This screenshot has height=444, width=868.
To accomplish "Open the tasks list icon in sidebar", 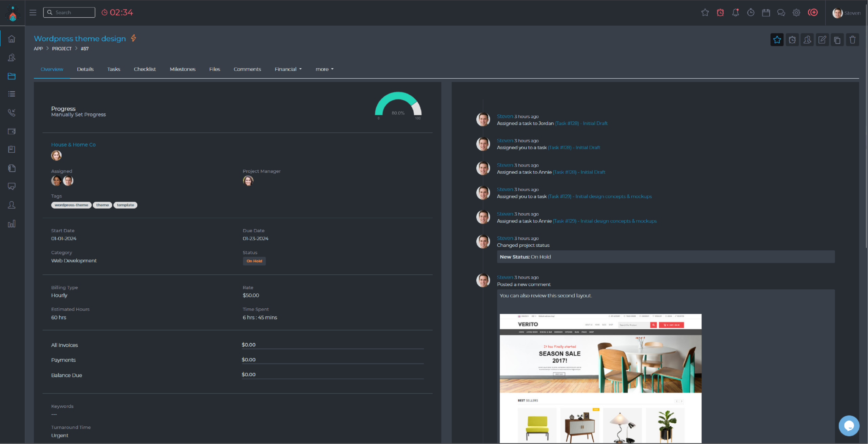I will point(12,94).
